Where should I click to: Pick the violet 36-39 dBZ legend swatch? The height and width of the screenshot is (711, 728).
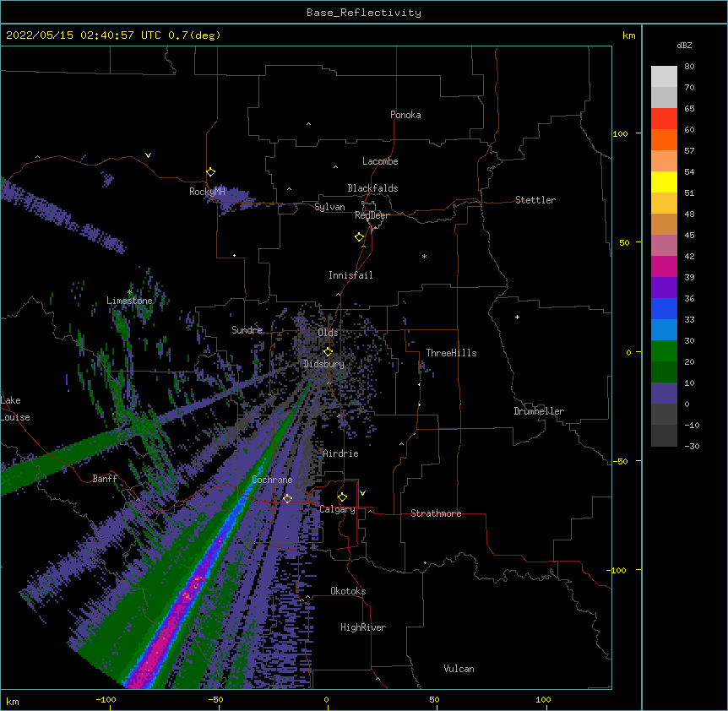664,288
